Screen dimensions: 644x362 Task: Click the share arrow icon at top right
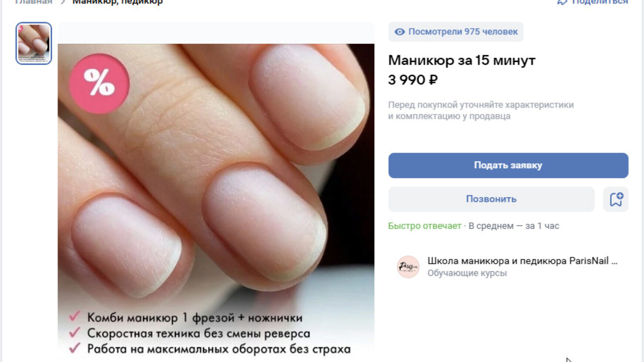click(x=562, y=2)
